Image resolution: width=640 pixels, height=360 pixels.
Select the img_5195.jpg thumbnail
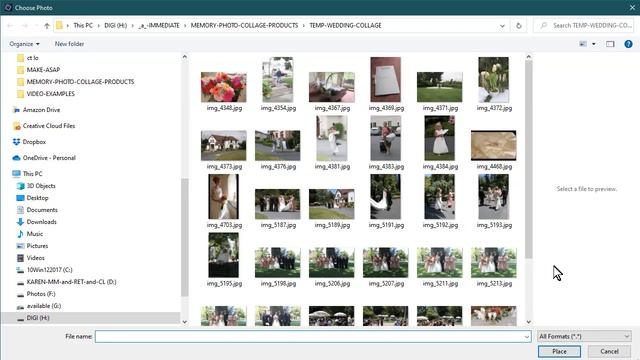coord(224,255)
